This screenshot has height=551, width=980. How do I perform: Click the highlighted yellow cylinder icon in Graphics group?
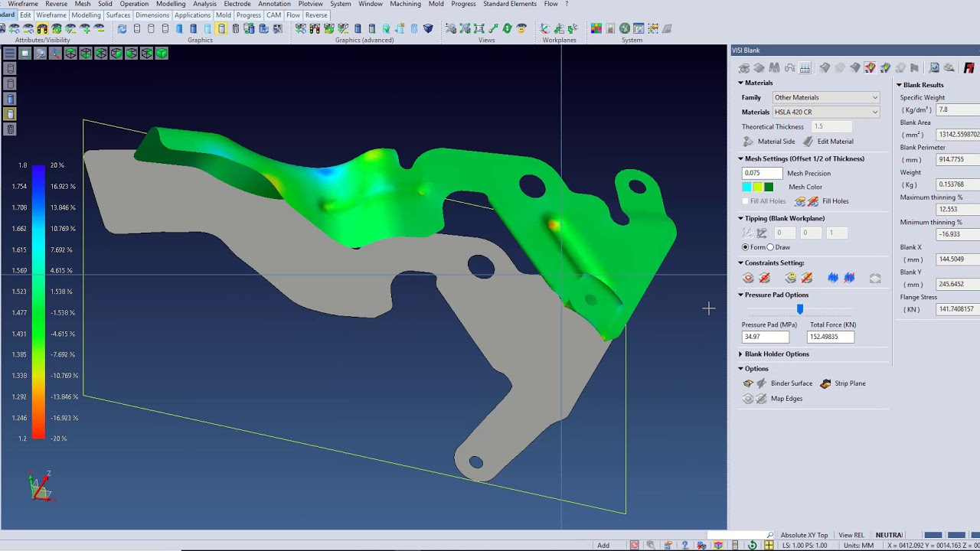click(220, 29)
